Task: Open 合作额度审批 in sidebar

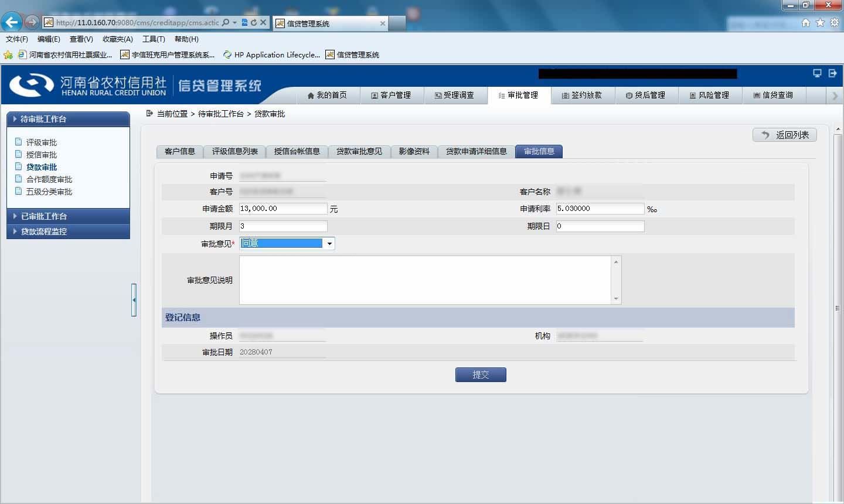Action: (49, 179)
